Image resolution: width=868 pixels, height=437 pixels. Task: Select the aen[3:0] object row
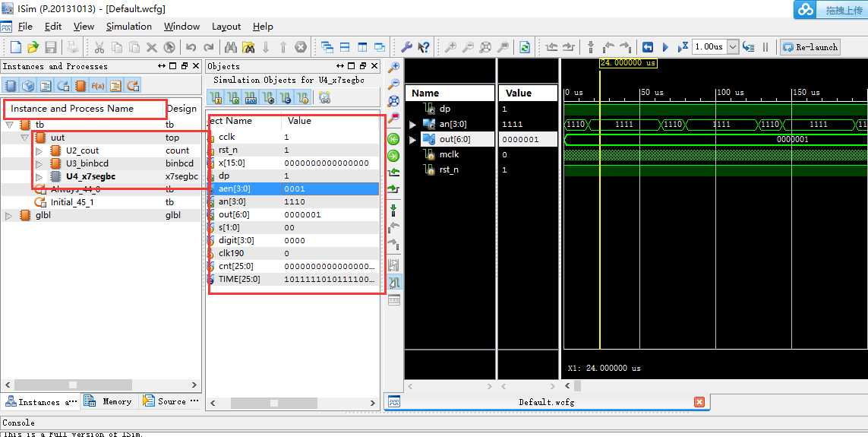point(293,189)
